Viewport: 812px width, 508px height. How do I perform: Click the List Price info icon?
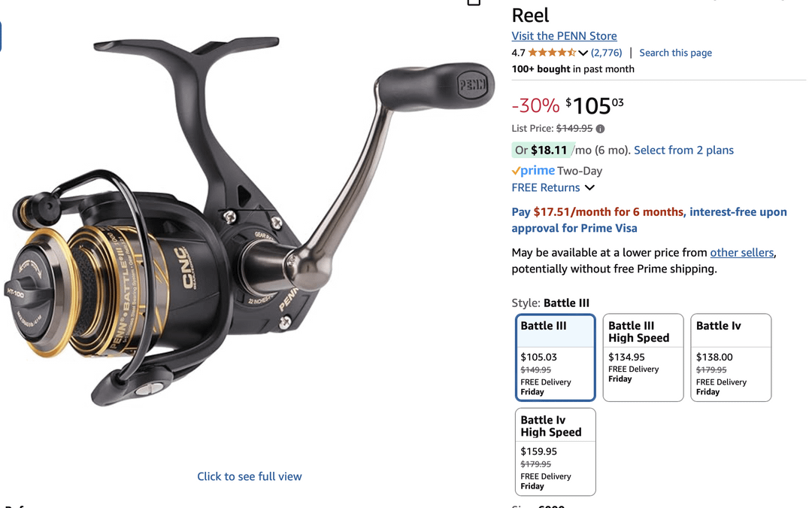(x=600, y=129)
